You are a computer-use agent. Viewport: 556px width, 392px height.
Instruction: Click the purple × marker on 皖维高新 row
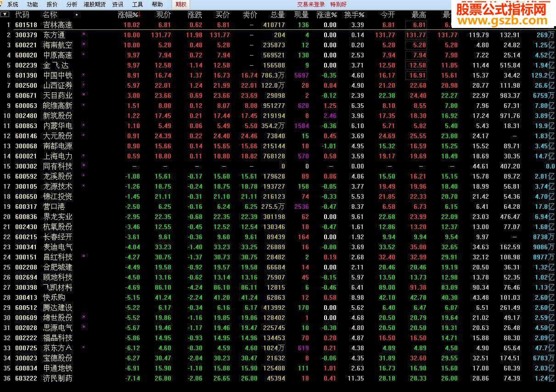pyautogui.click(x=84, y=105)
